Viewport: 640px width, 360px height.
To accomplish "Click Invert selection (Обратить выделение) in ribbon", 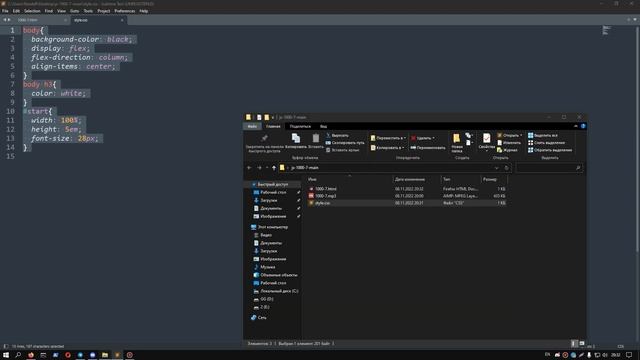I will point(550,150).
